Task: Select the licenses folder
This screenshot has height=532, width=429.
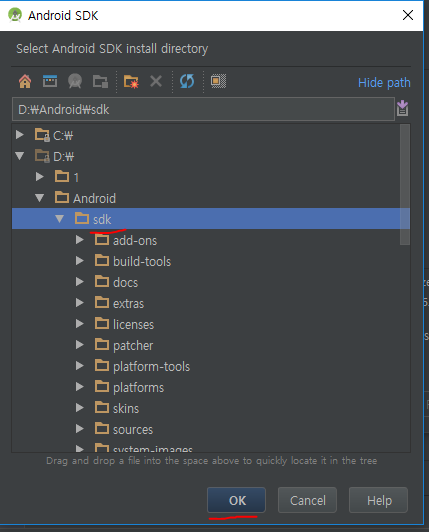Action: (133, 324)
